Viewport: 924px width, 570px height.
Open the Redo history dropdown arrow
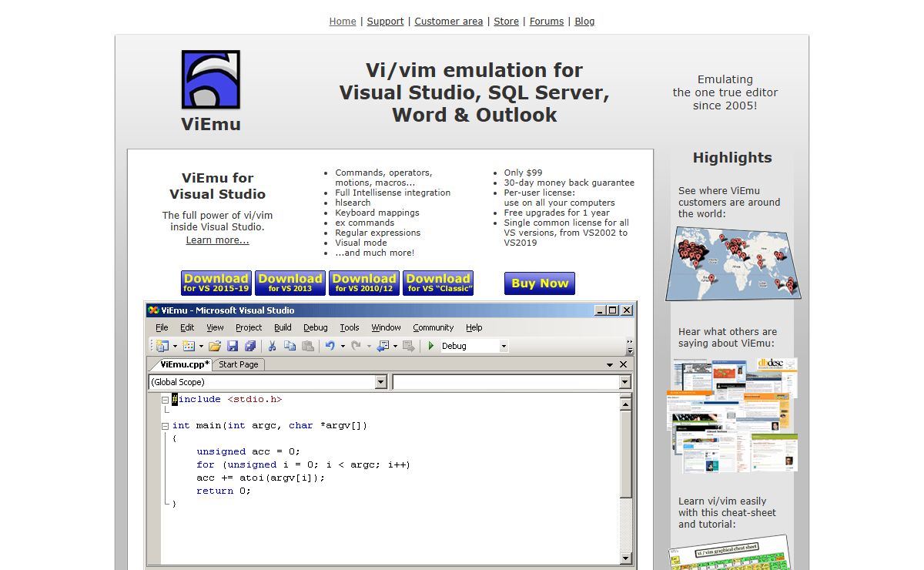(368, 347)
